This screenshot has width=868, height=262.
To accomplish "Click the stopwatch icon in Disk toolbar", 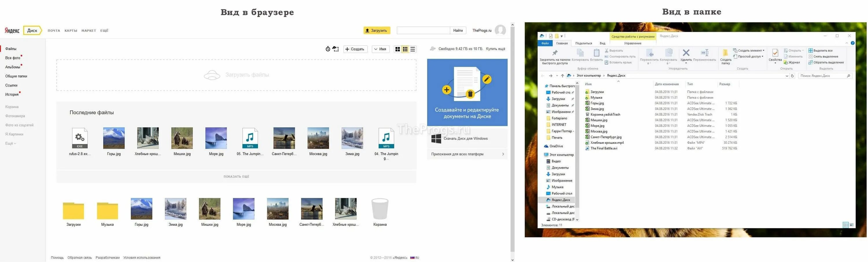I will [x=328, y=49].
